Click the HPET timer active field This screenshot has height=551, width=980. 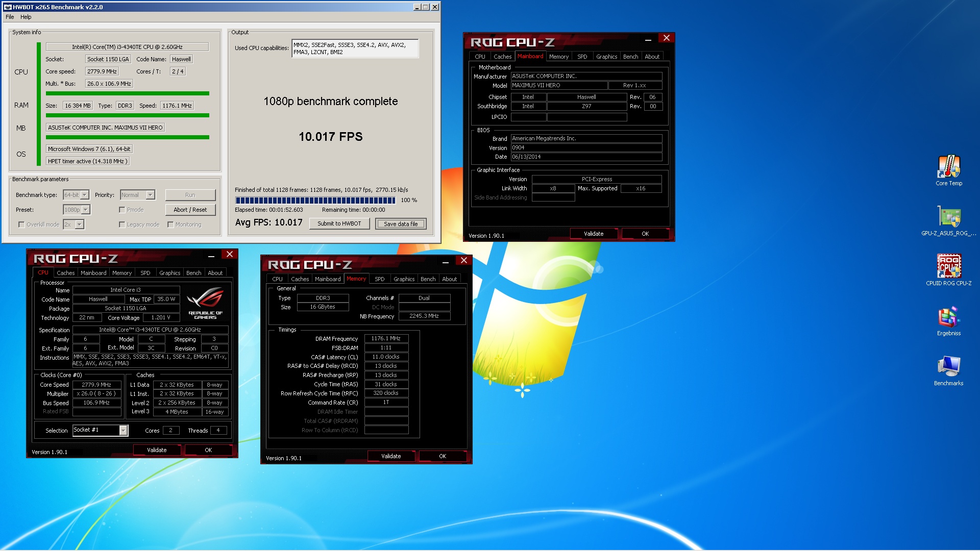tap(87, 161)
